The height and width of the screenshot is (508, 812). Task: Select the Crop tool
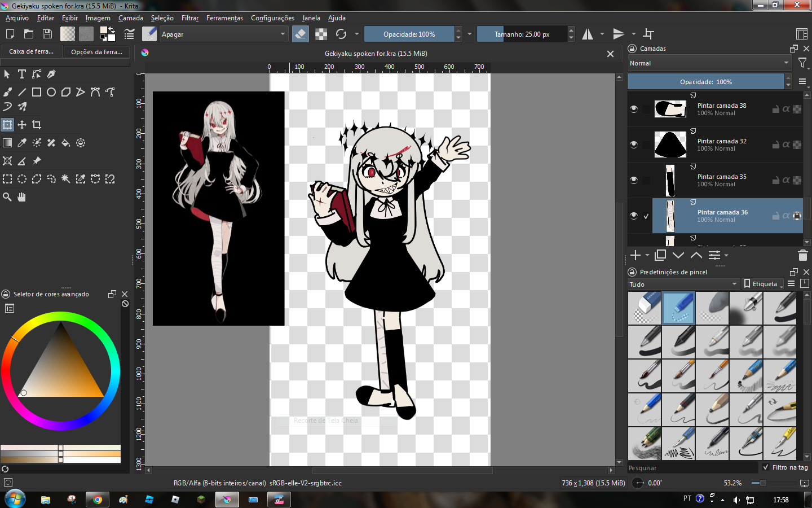(x=37, y=125)
